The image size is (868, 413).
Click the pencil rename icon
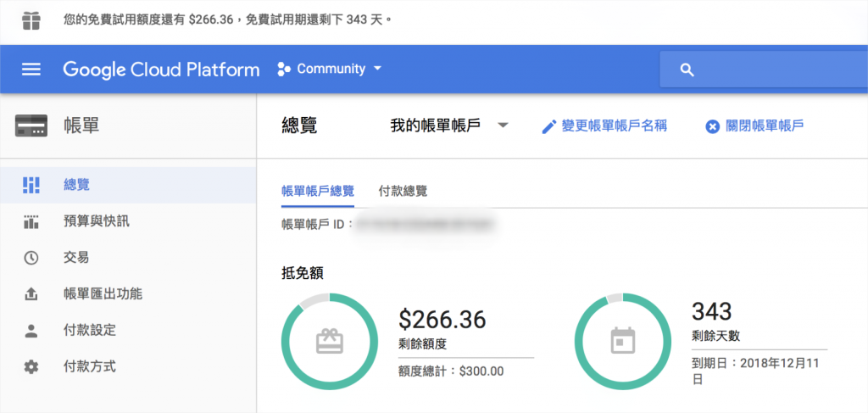(548, 126)
